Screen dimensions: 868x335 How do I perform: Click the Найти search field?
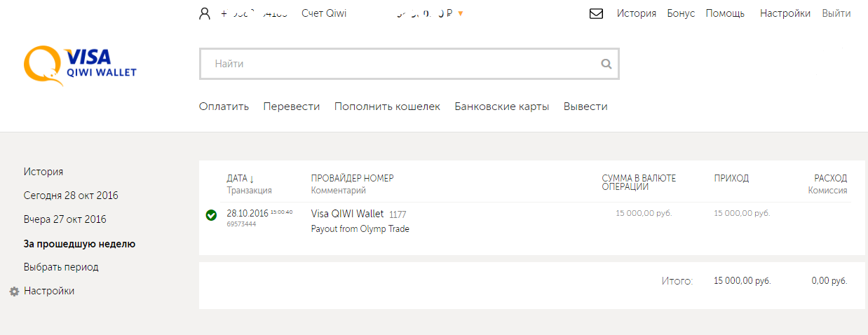coord(400,64)
